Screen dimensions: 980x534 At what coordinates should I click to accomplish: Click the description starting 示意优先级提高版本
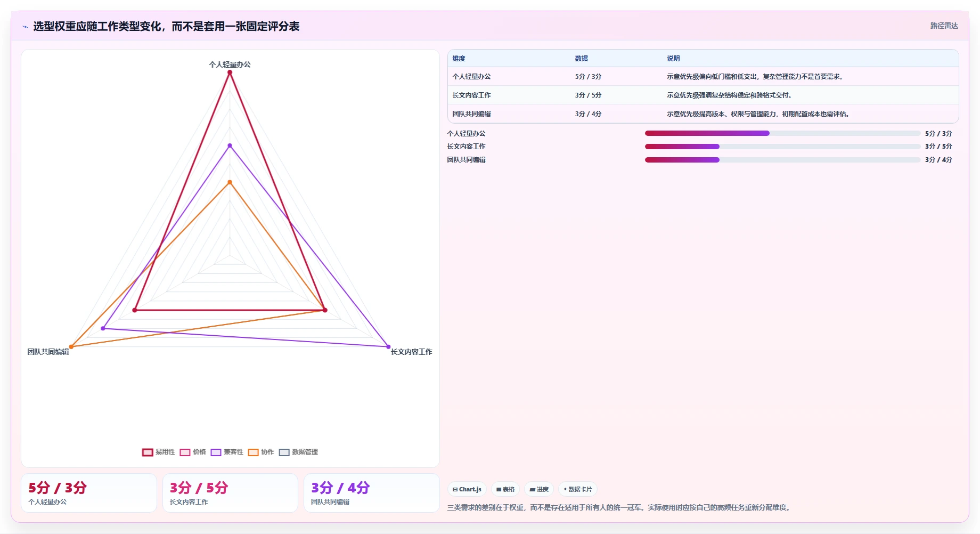pyautogui.click(x=758, y=114)
